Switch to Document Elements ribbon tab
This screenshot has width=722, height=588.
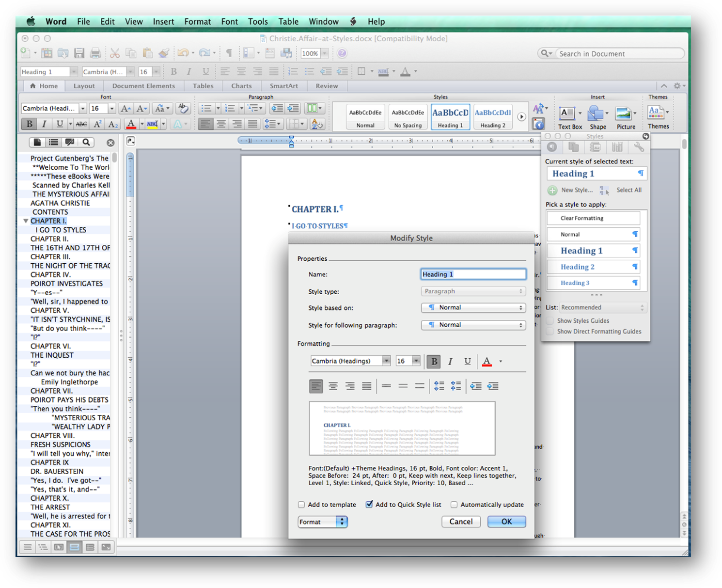(x=143, y=86)
